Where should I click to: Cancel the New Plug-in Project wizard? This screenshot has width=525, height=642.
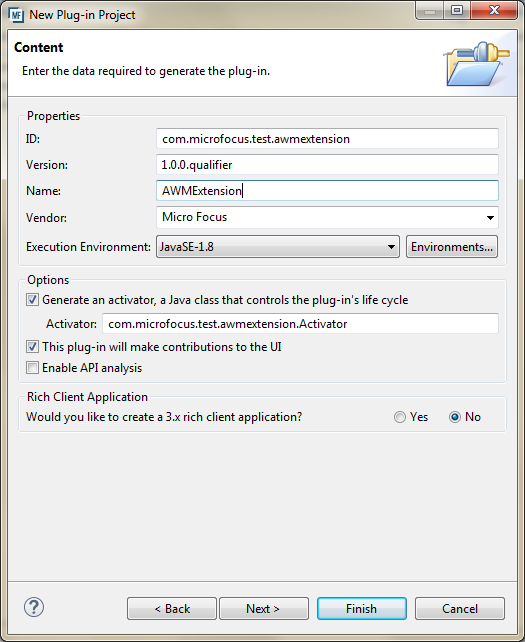(x=460, y=608)
